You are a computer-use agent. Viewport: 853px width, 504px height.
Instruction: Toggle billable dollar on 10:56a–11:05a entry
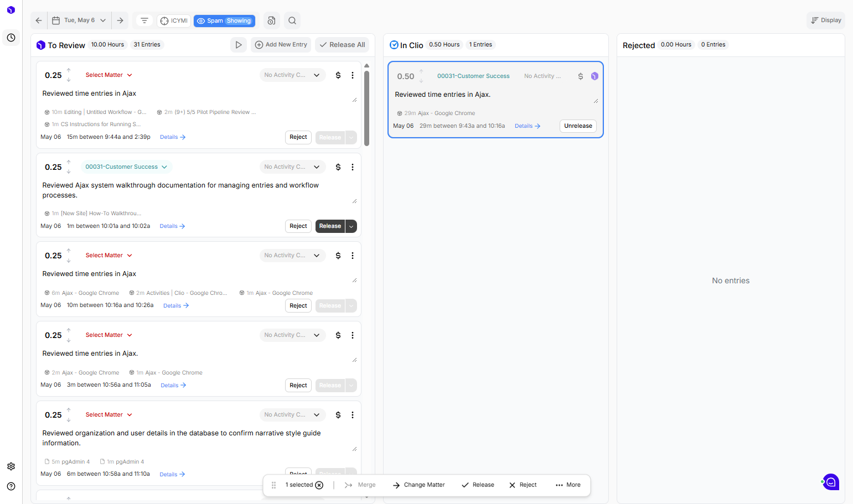point(338,335)
